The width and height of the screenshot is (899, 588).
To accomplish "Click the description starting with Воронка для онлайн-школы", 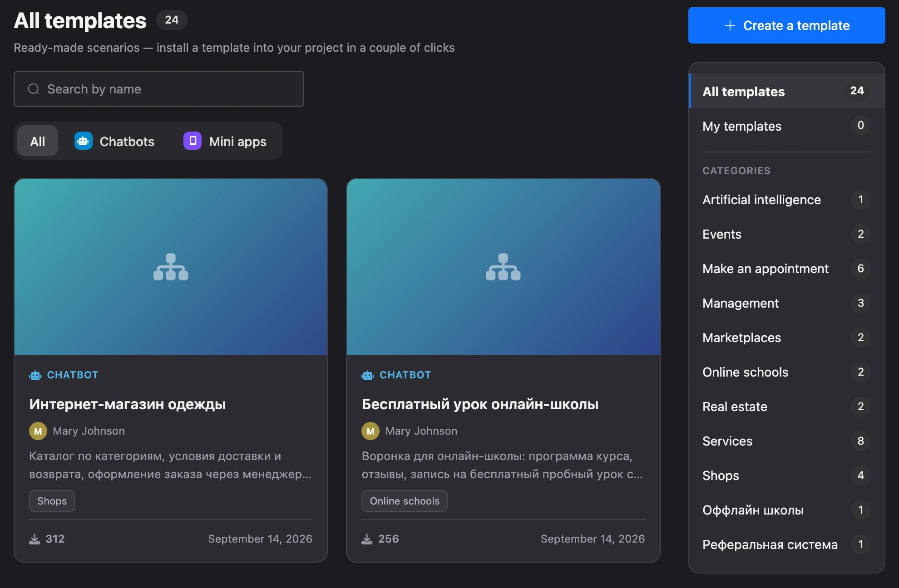I will click(x=503, y=465).
